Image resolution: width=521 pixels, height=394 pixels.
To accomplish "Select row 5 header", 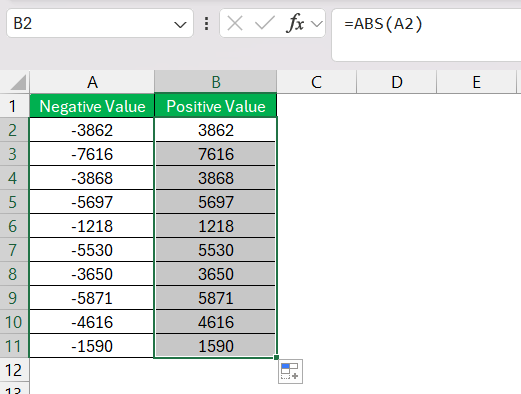I will [x=14, y=202].
